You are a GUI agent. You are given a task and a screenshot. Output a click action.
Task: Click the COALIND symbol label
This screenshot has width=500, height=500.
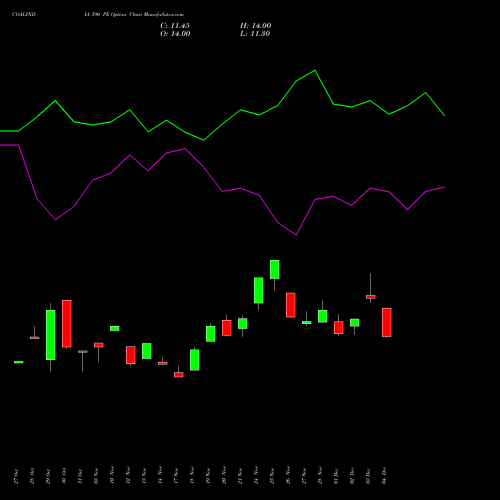[x=24, y=14]
